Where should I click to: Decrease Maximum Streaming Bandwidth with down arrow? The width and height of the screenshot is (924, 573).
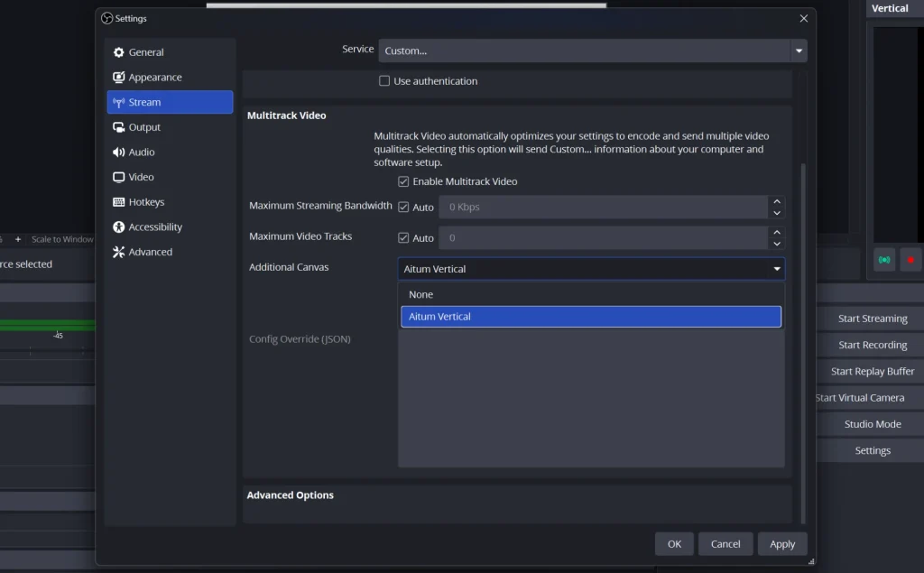point(777,213)
